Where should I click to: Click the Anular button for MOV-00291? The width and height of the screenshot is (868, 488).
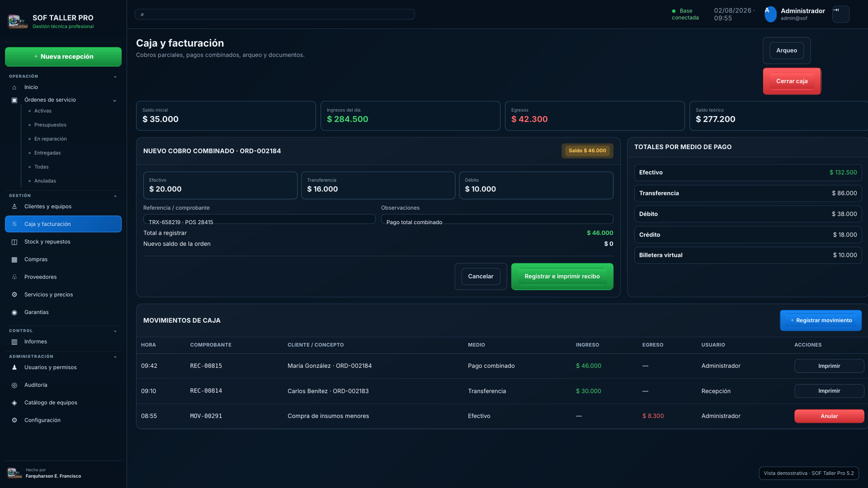(829, 416)
